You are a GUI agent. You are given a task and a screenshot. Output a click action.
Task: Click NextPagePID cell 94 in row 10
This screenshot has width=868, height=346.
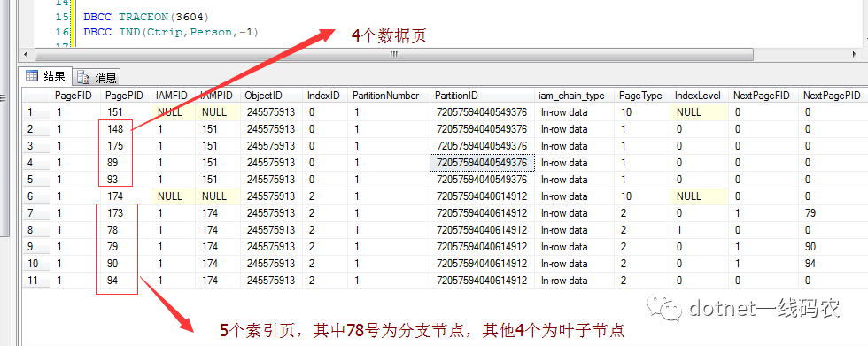[x=833, y=264]
